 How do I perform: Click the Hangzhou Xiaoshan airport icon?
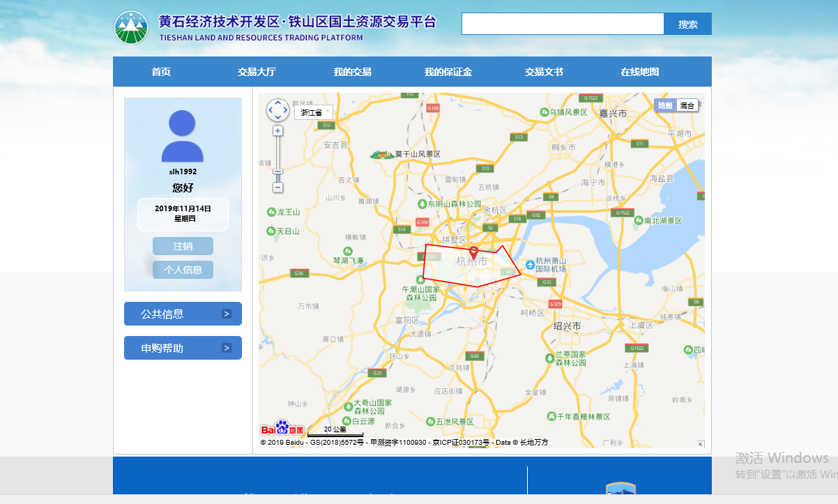[x=531, y=264]
